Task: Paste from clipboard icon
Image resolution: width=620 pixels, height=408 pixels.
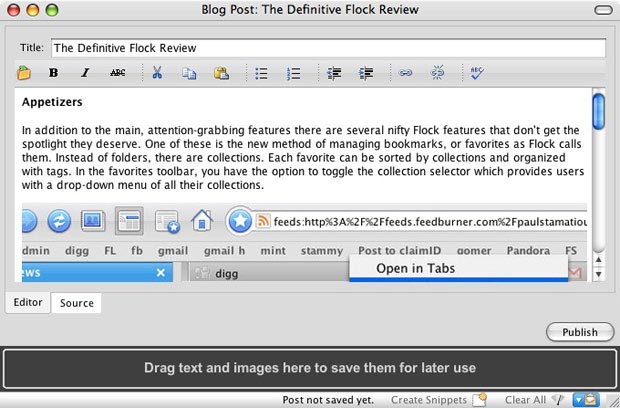Action: click(x=221, y=73)
